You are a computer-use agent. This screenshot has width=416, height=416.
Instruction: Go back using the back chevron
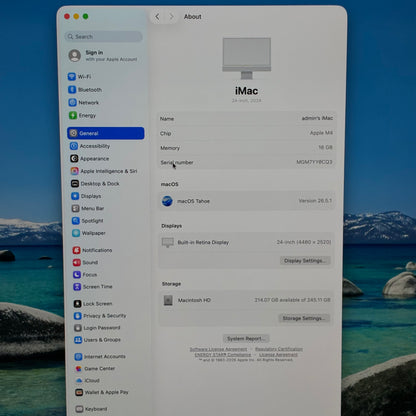pyautogui.click(x=157, y=17)
